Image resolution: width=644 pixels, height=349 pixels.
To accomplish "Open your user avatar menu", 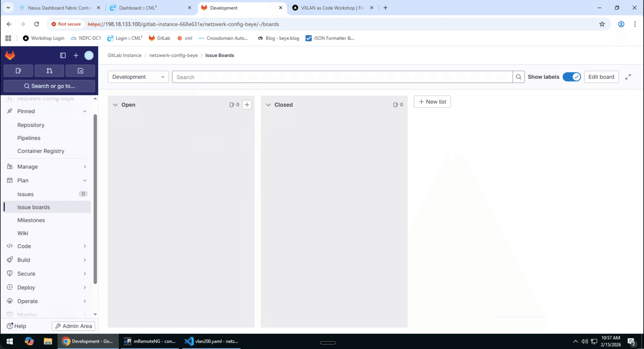I will click(x=89, y=55).
